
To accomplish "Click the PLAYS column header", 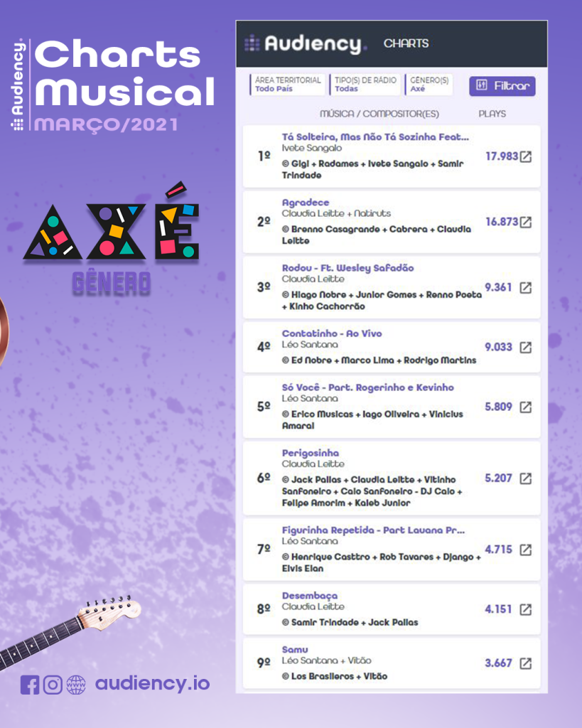I will (x=492, y=114).
